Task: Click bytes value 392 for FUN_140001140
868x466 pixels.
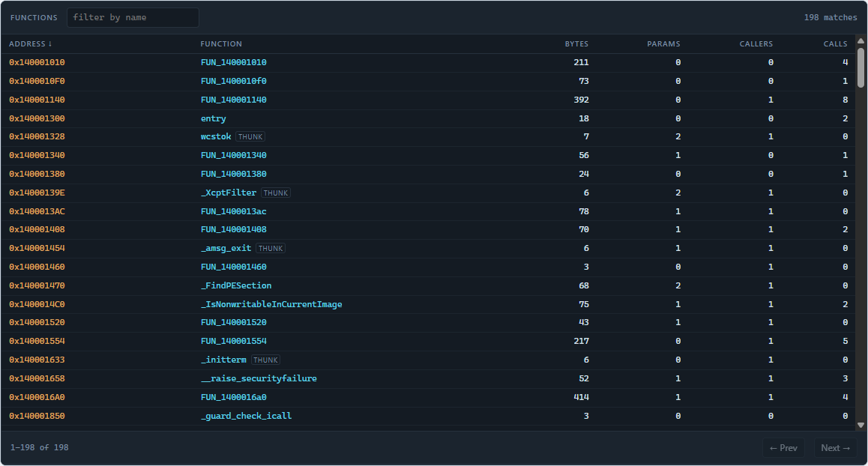Action: [x=581, y=100]
